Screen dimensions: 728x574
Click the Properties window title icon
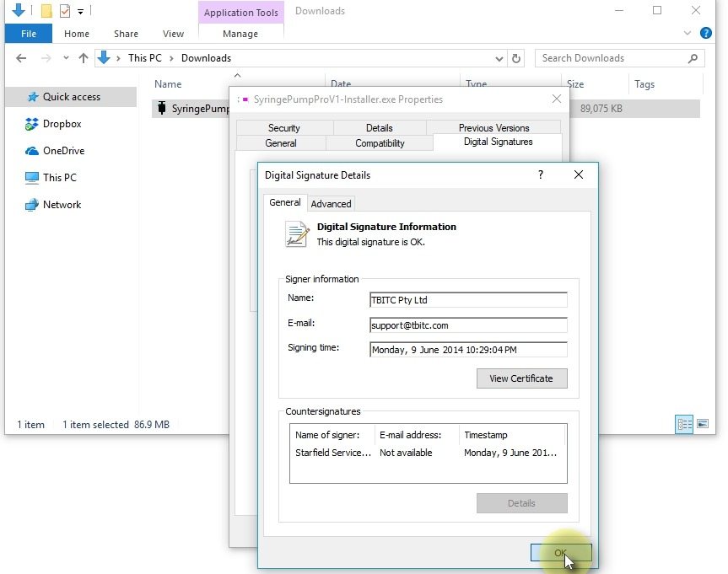point(243,99)
